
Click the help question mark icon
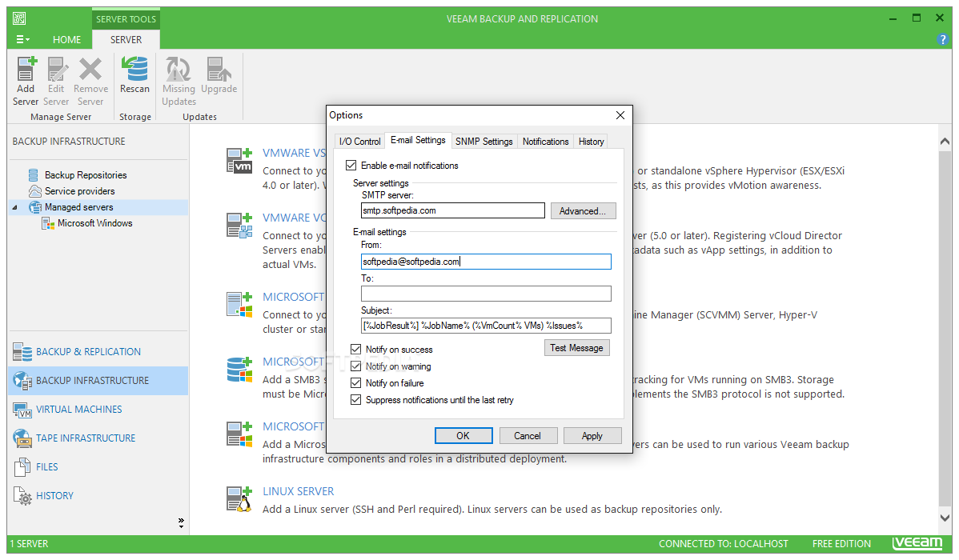(942, 40)
